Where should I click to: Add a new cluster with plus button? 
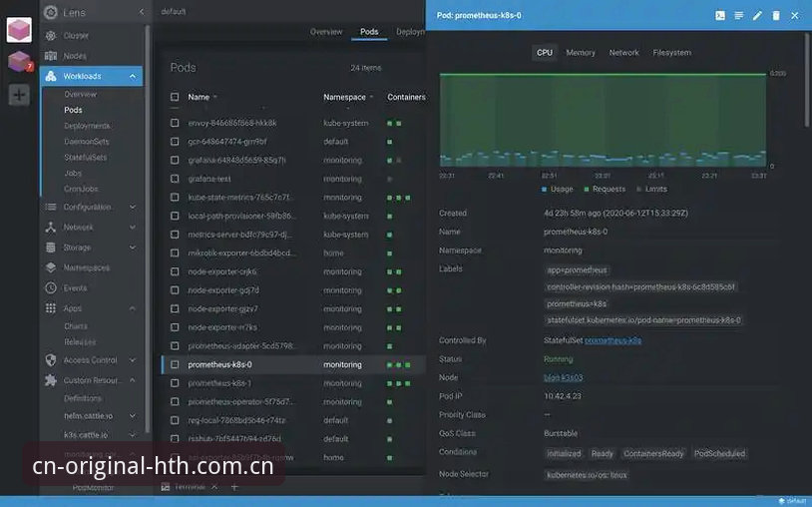click(x=19, y=95)
